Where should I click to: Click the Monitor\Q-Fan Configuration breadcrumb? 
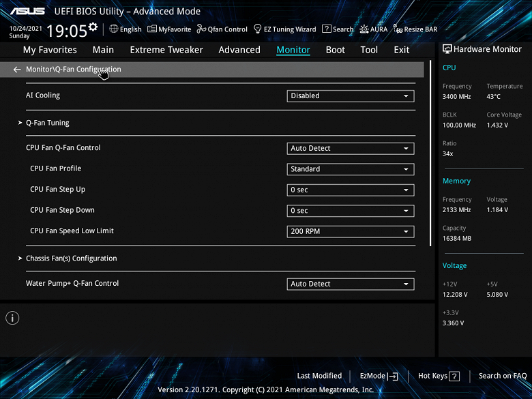73,69
